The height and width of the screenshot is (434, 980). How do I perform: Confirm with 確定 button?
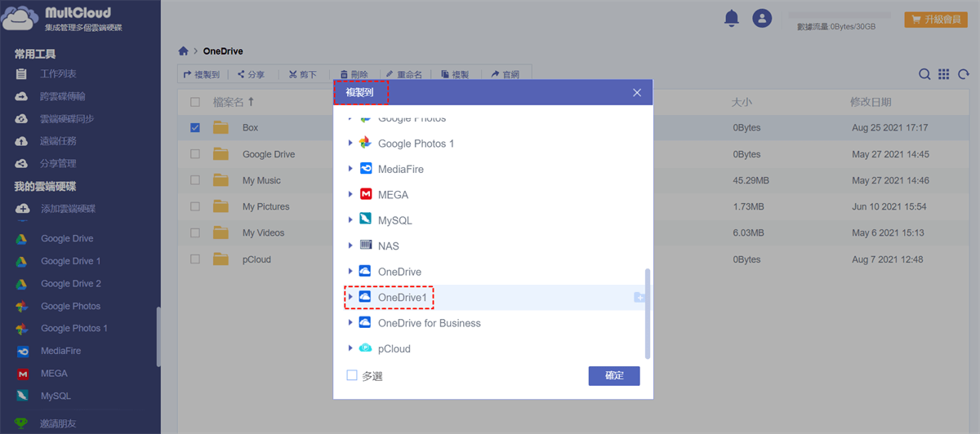pos(614,375)
